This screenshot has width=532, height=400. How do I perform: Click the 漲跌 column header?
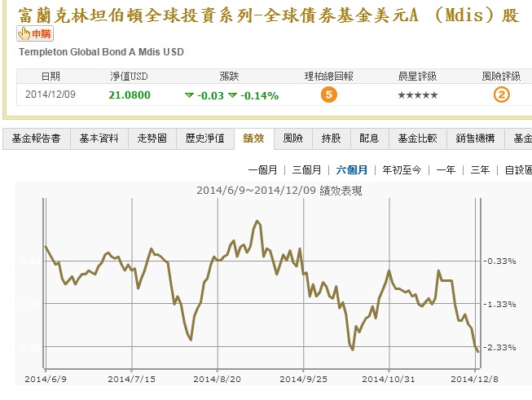pos(230,77)
